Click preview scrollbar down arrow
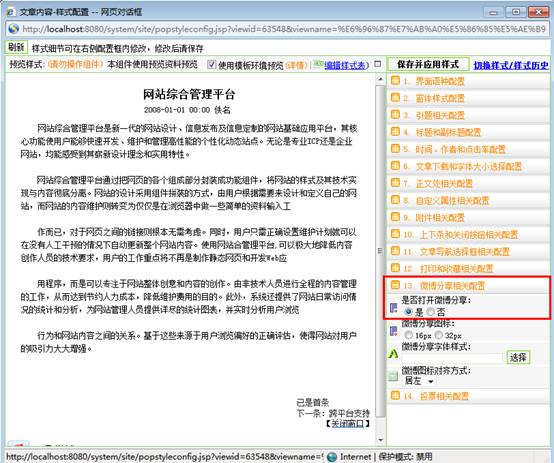 tap(380, 440)
